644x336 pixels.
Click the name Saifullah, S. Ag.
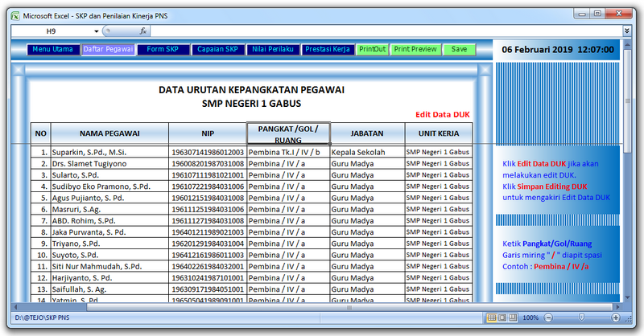(x=79, y=289)
